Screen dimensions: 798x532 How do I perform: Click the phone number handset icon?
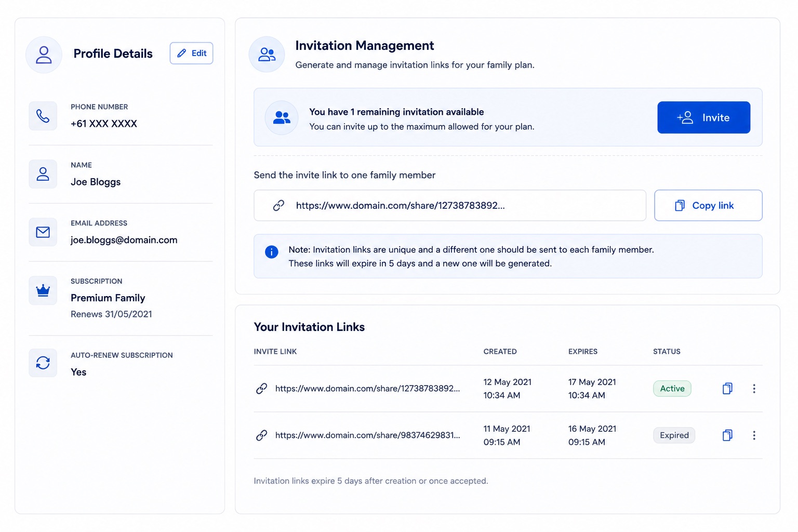pyautogui.click(x=43, y=116)
